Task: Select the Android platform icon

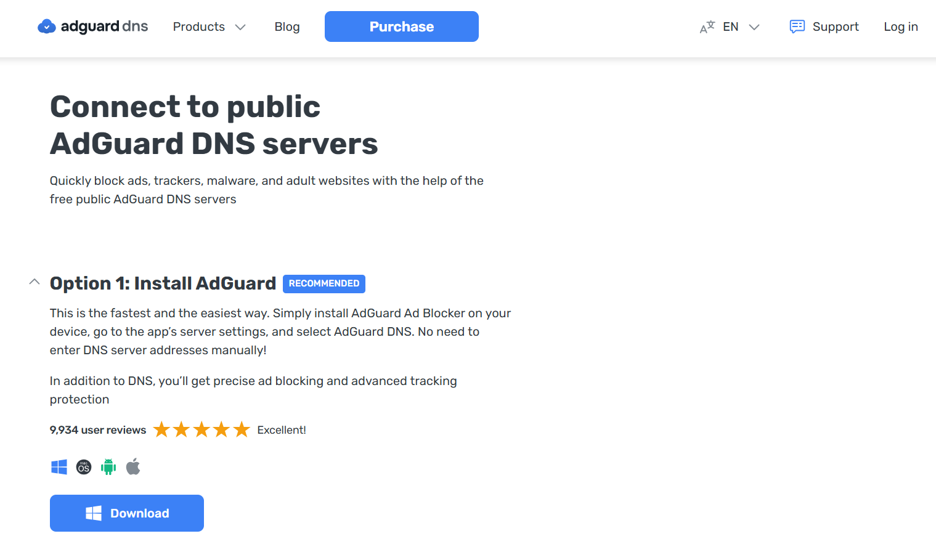Action: (x=108, y=466)
